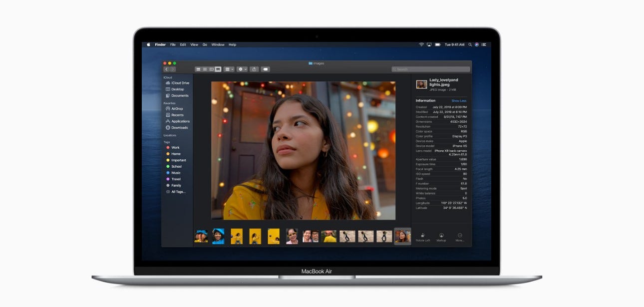Click the battery status icon

tap(437, 44)
